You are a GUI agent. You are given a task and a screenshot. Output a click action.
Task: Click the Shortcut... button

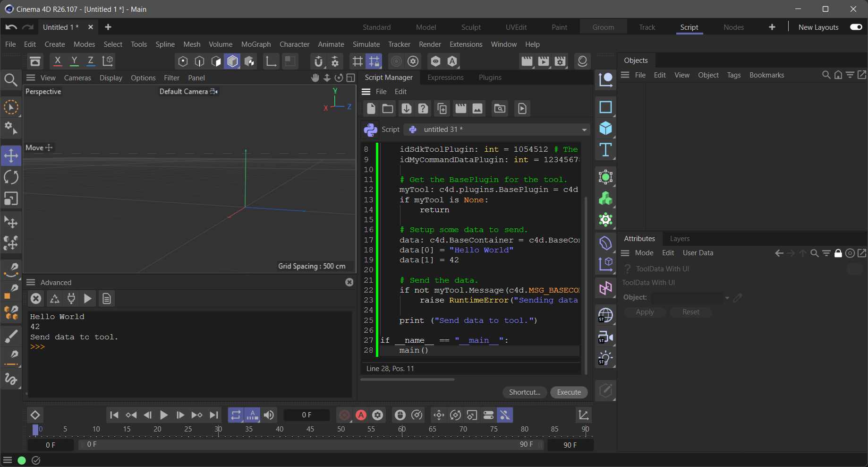525,392
